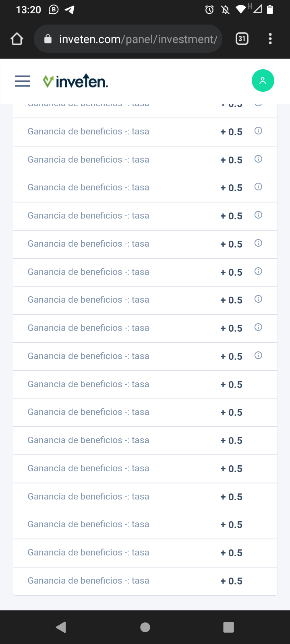Open the green user profile avatar
Image resolution: width=290 pixels, height=644 pixels.
pyautogui.click(x=263, y=80)
